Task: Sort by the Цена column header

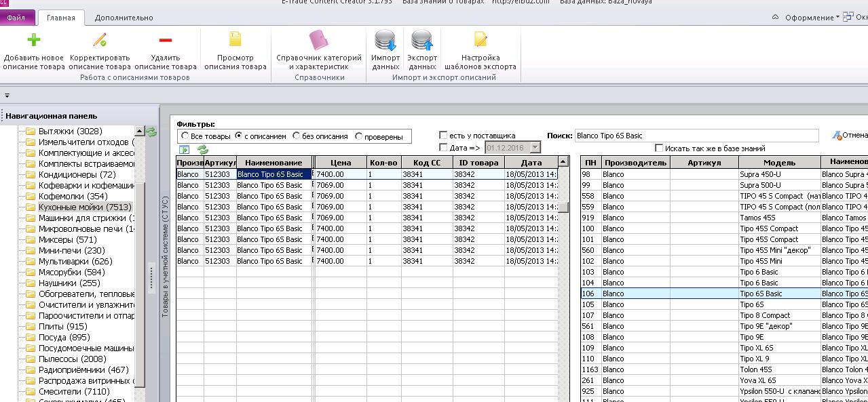Action: click(x=341, y=163)
